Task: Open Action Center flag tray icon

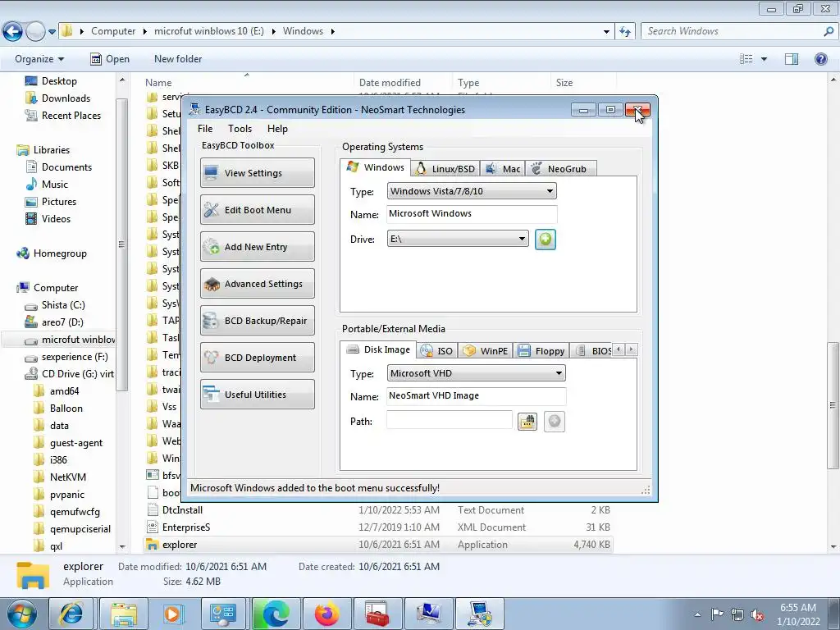Action: click(717, 614)
